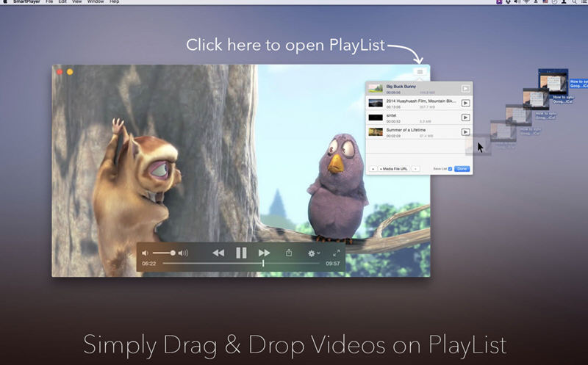Fast-forward the video
Image resolution: width=588 pixels, height=365 pixels.
[264, 253]
